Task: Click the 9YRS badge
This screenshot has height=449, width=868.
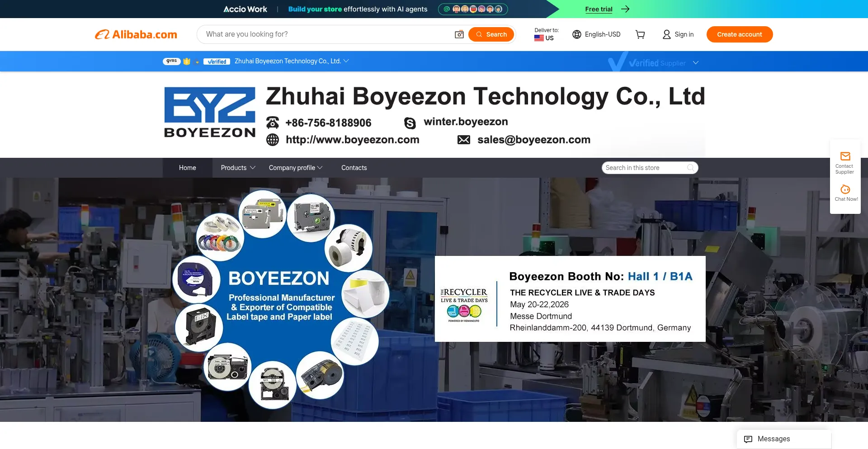Action: coord(171,61)
